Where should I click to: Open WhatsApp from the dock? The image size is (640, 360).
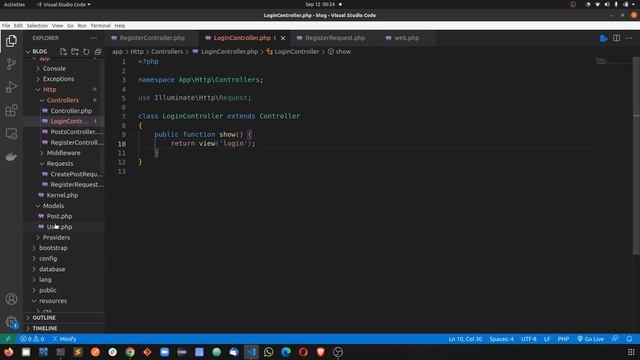click(x=269, y=352)
